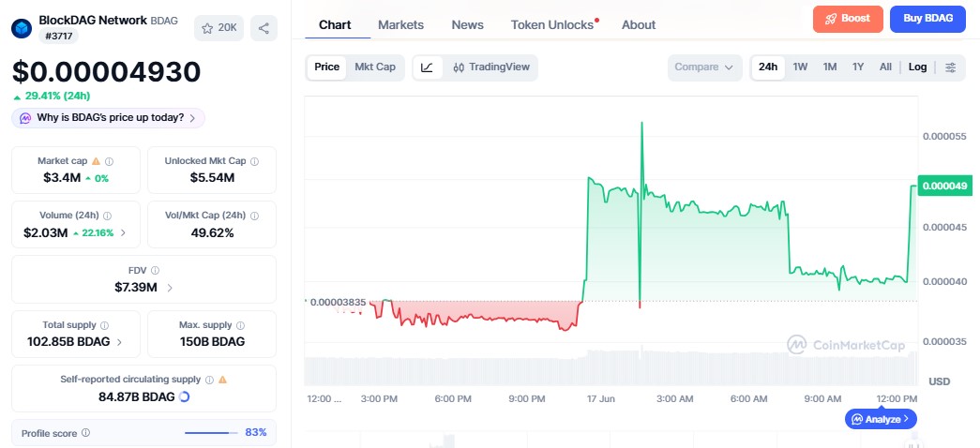Open Profile score info icon
Screen dimensions: 980x448
click(85, 432)
